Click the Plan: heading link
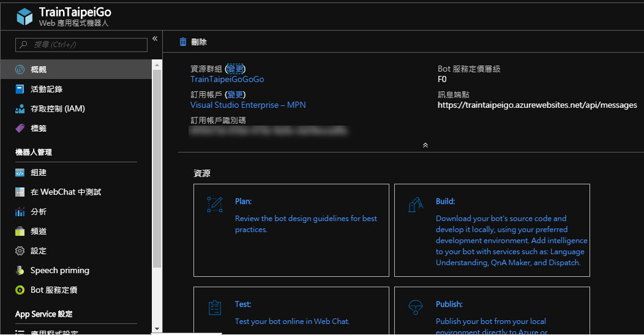This screenshot has height=335, width=644. pyautogui.click(x=243, y=201)
